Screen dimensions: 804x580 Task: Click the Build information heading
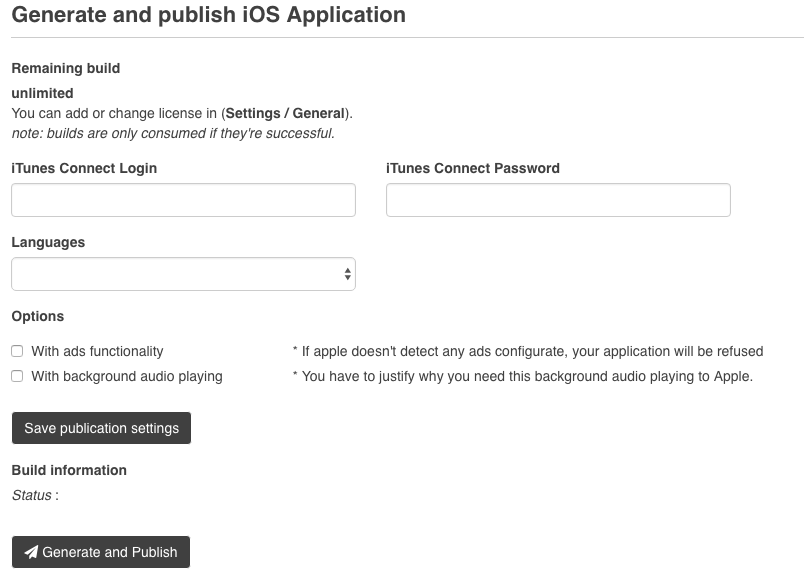point(69,470)
